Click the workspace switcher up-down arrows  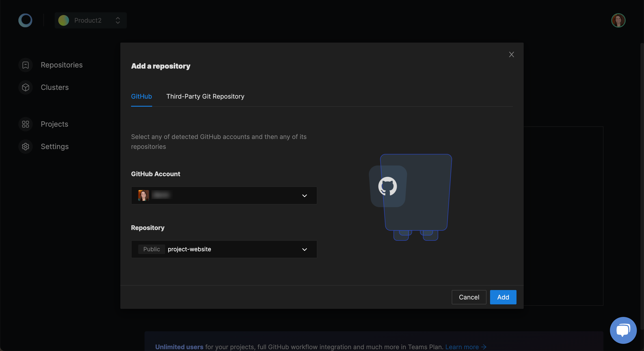pos(118,20)
